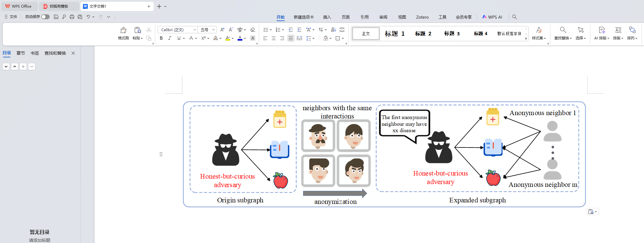This screenshot has height=243, width=644.
Task: Click the Paste (粘贴) clipboard icon
Action: (138, 30)
